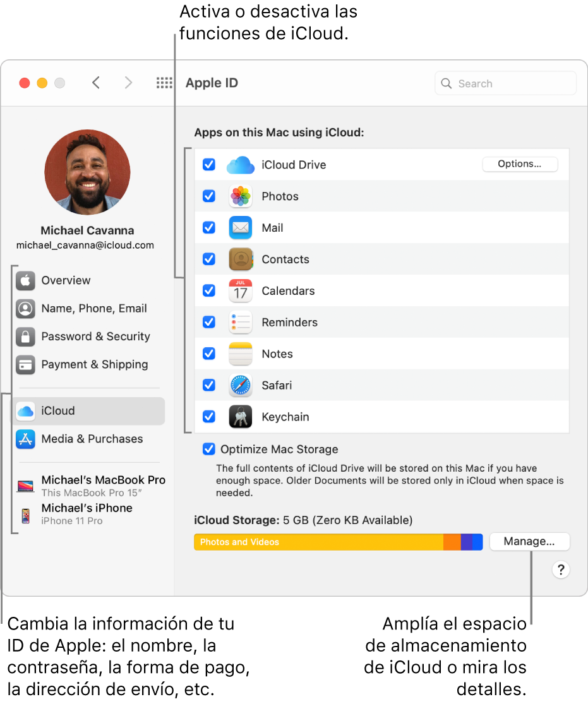Viewport: 588px width, 704px height.
Task: Click the Safari compass icon
Action: (241, 385)
